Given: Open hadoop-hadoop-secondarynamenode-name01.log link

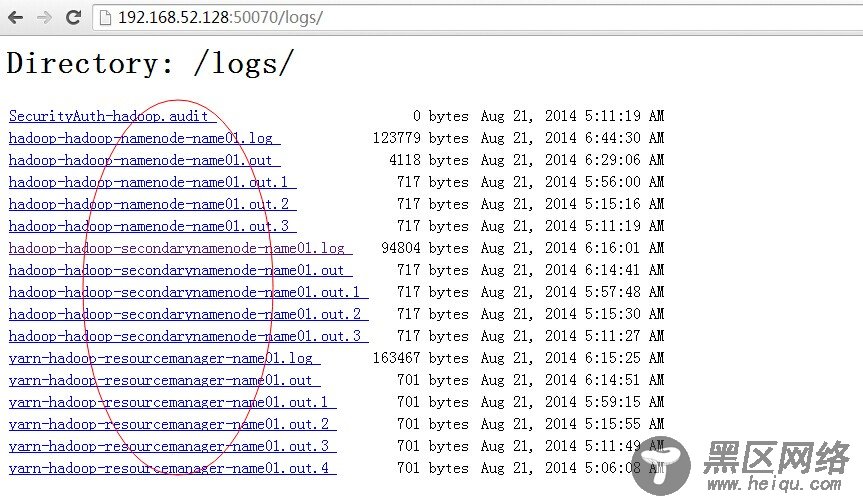Looking at the screenshot, I should point(181,248).
